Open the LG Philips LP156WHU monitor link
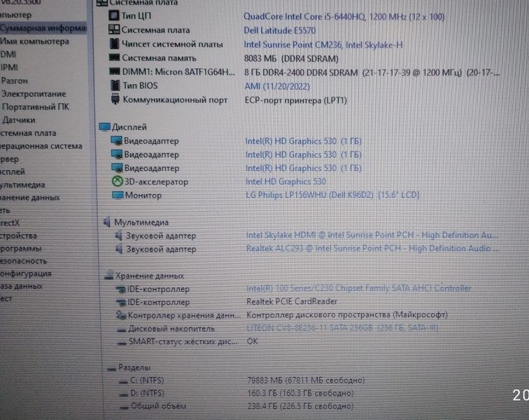The height and width of the screenshot is (420, 529). 332,195
